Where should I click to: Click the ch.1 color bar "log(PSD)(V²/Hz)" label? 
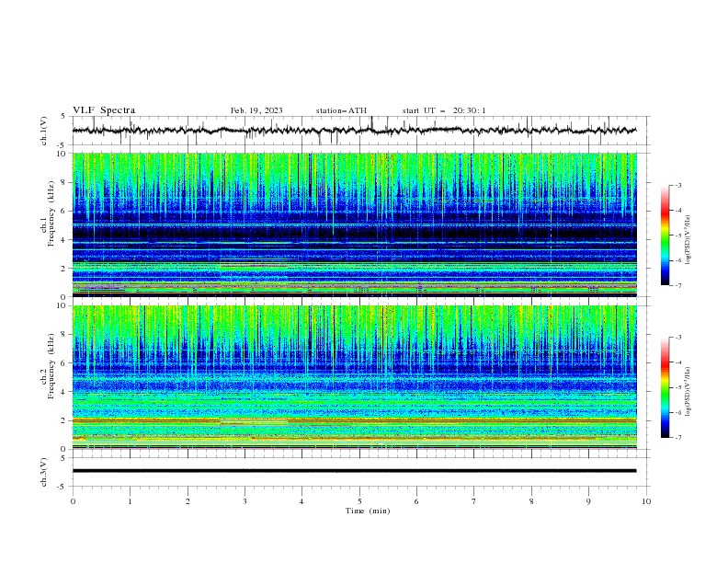(688, 240)
